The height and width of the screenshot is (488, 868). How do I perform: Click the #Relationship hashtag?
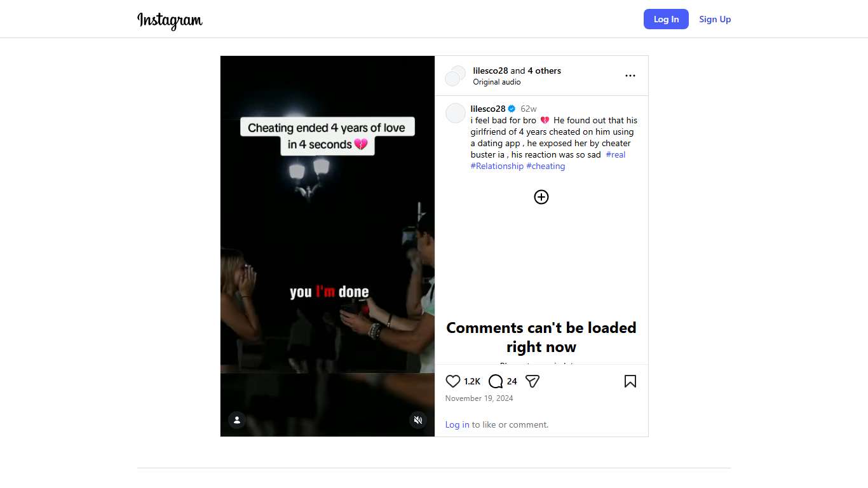click(x=497, y=166)
